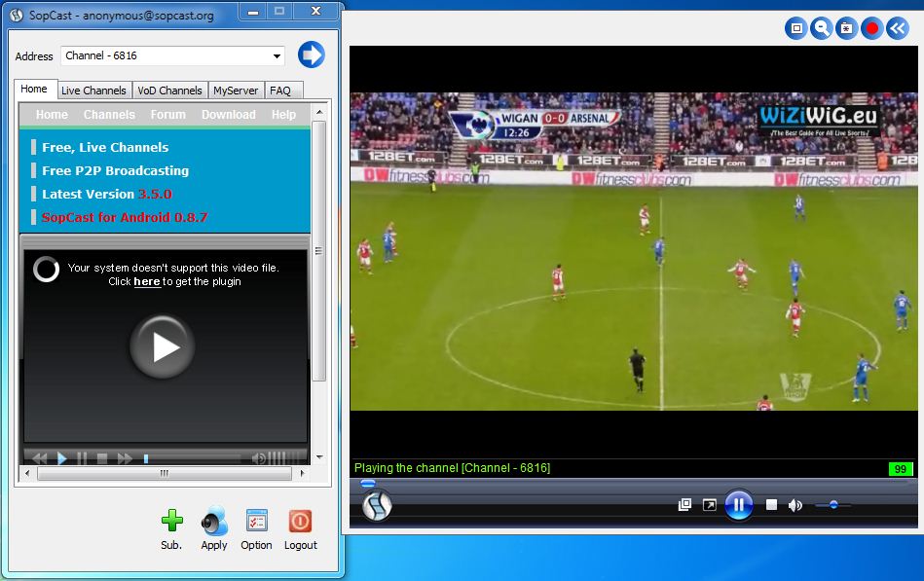Image resolution: width=924 pixels, height=581 pixels.
Task: Click the large round play button in embedded video
Action: coord(162,347)
